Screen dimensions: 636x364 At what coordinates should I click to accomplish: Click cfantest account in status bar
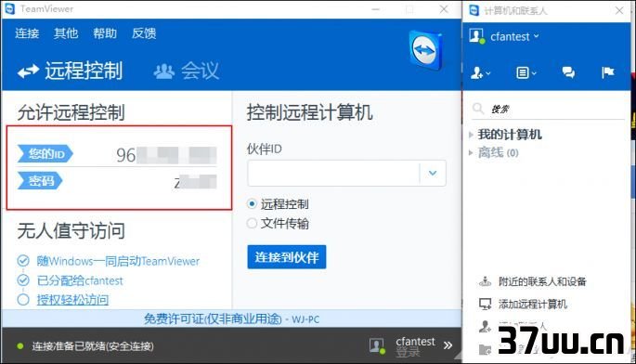(x=415, y=342)
